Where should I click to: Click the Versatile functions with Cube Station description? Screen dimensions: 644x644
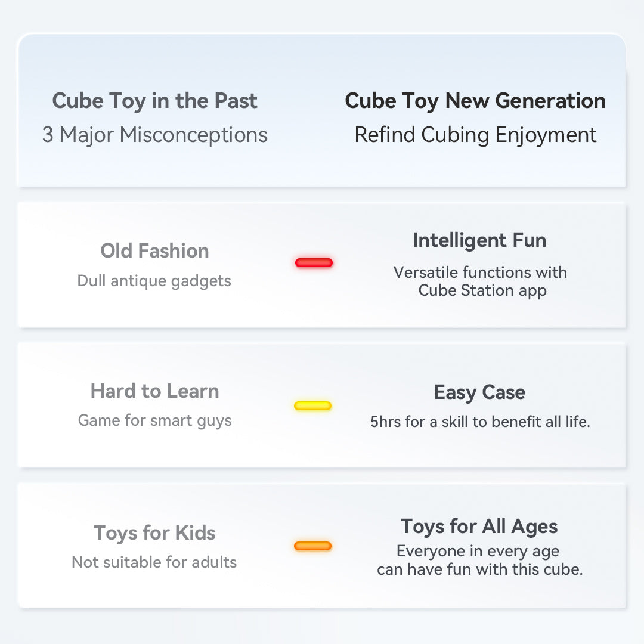(x=480, y=281)
